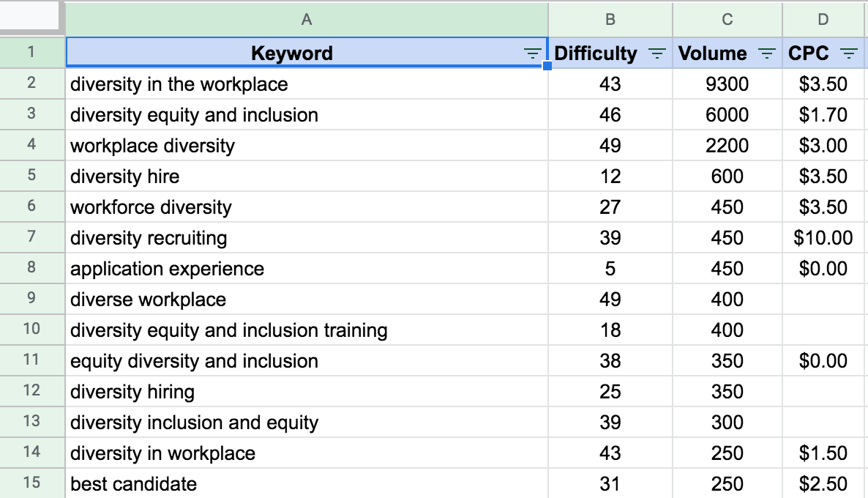Select the Difficulty column header B
The height and width of the screenshot is (498, 868).
pos(610,20)
